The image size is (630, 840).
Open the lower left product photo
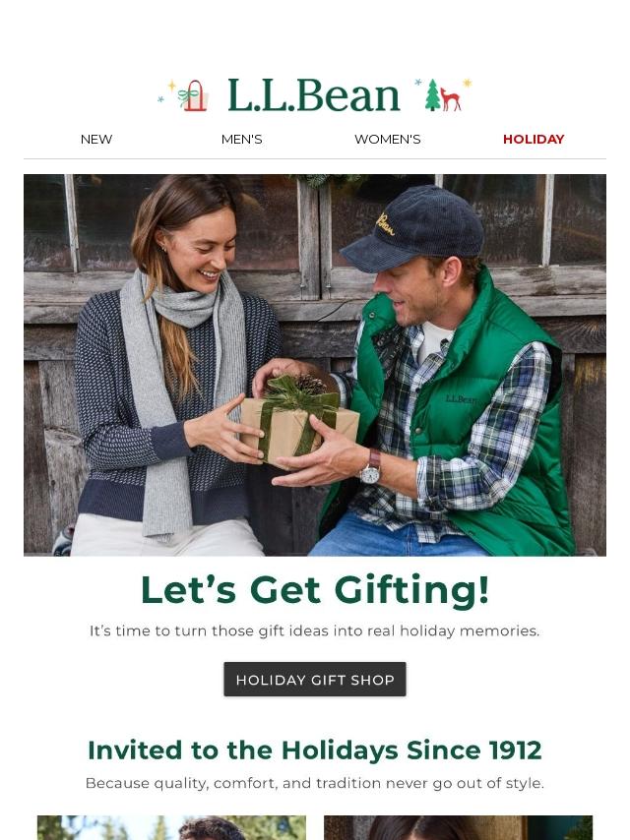(x=171, y=827)
